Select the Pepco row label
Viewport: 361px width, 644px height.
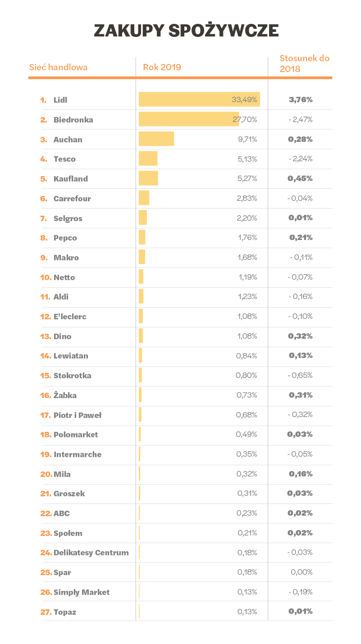pyautogui.click(x=65, y=238)
